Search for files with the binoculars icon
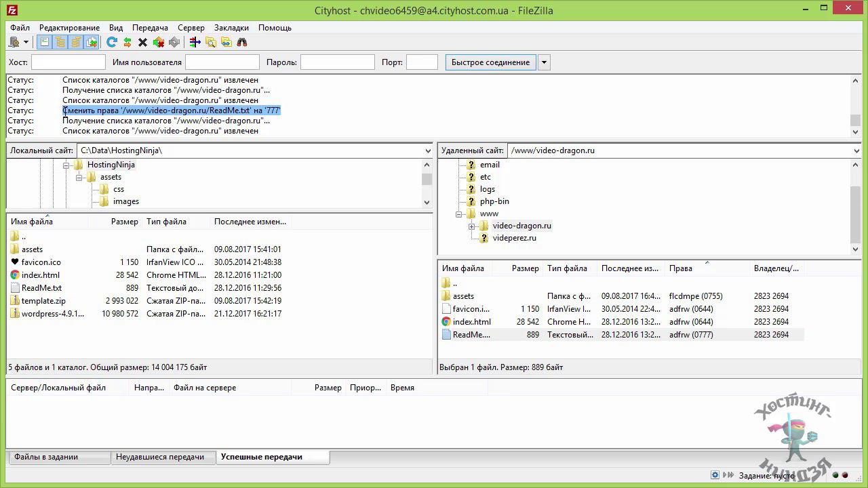 [242, 42]
